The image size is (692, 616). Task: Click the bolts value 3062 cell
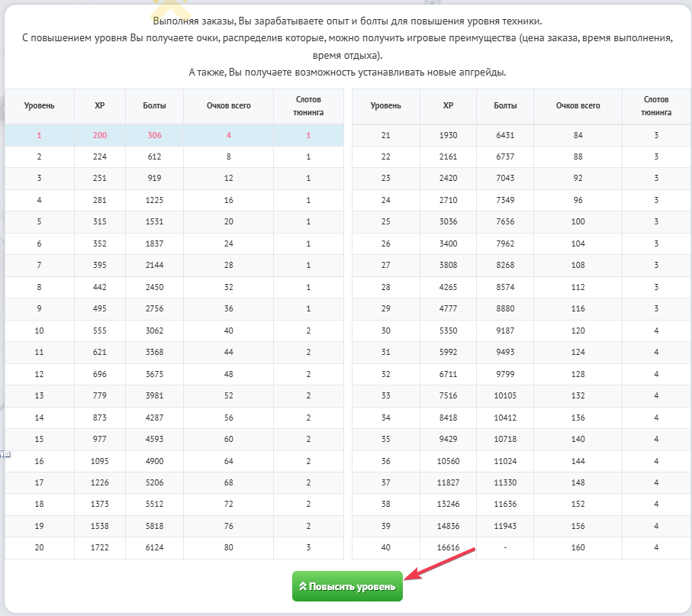[154, 331]
